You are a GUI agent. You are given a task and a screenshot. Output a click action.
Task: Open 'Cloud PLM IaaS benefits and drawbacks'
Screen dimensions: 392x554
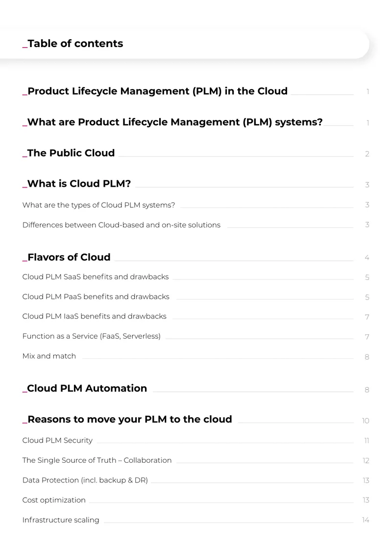94,316
